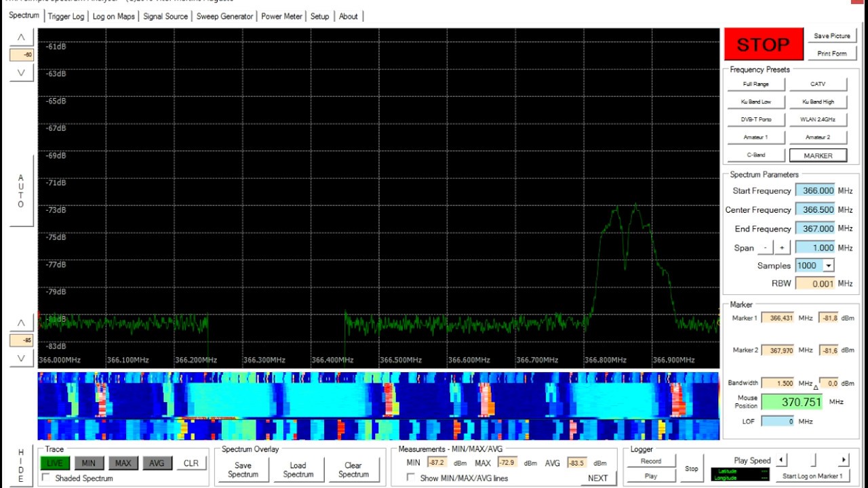Click the Start Frequency field
This screenshot has width=868, height=488.
(x=815, y=191)
